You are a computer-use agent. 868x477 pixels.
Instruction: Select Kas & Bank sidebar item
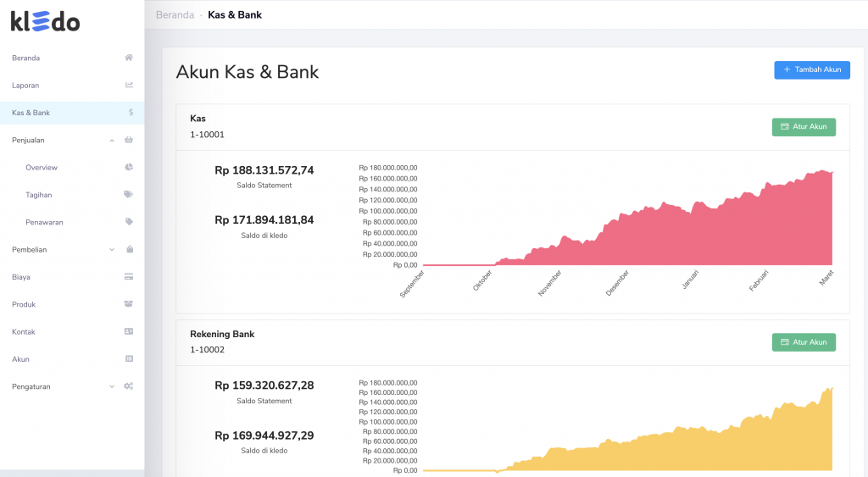click(x=72, y=113)
